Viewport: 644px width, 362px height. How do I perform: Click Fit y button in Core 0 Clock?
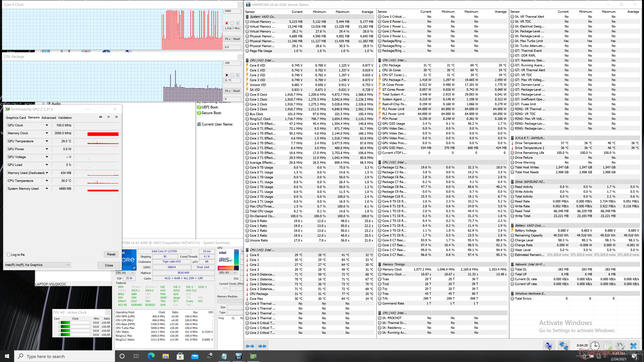pos(227,39)
